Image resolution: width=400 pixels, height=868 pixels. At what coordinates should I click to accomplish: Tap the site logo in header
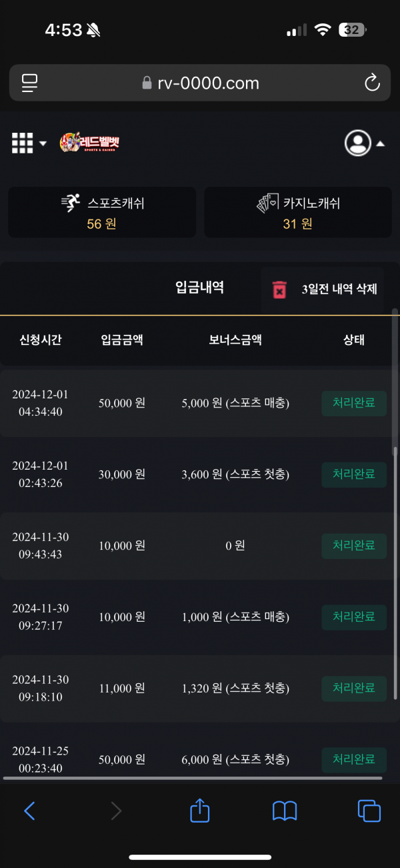click(x=89, y=142)
